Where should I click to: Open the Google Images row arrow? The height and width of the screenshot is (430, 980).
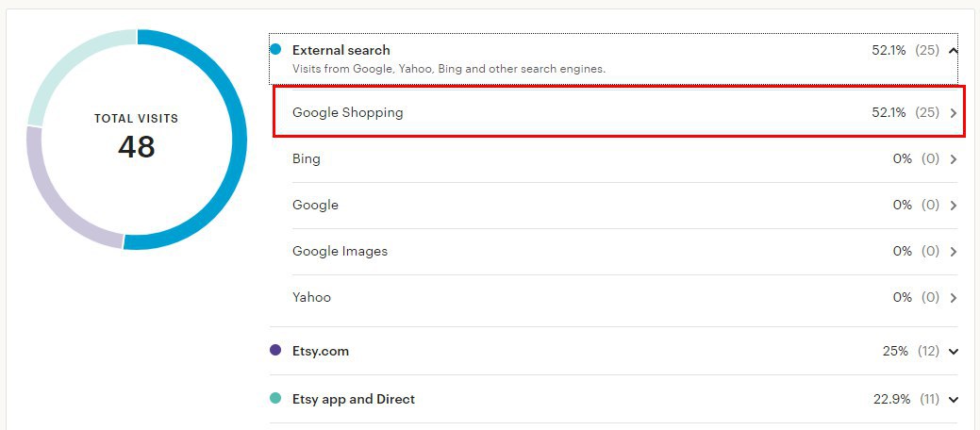click(x=954, y=252)
